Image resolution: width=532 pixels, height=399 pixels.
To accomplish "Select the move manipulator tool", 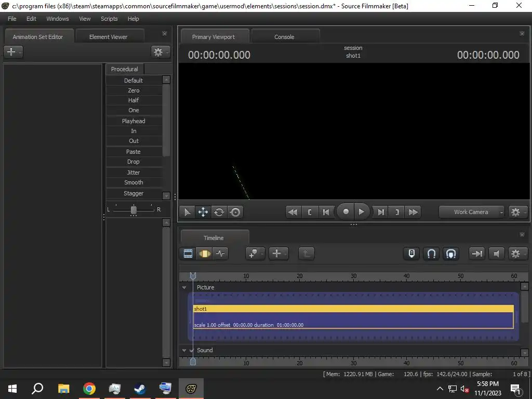I will click(203, 212).
